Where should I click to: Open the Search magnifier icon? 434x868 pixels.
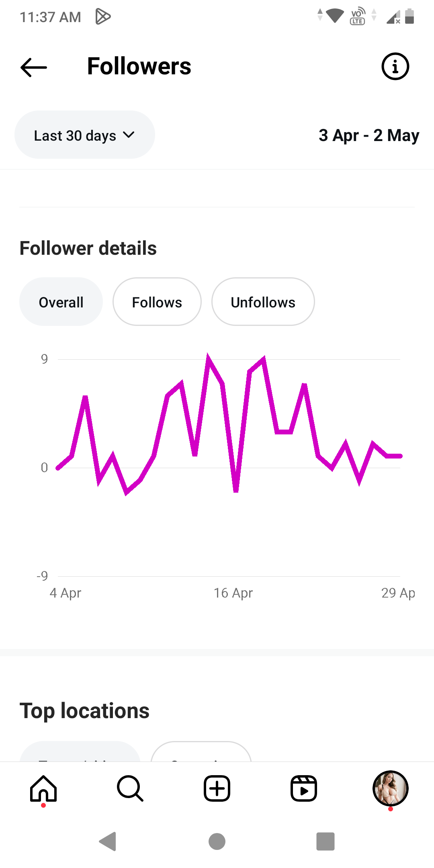pos(130,788)
